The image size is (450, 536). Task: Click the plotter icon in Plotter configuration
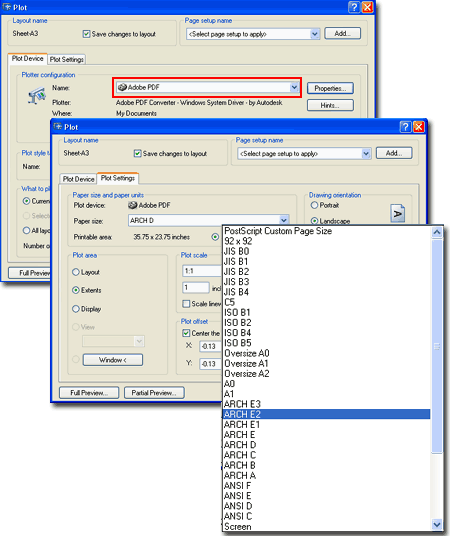37,96
